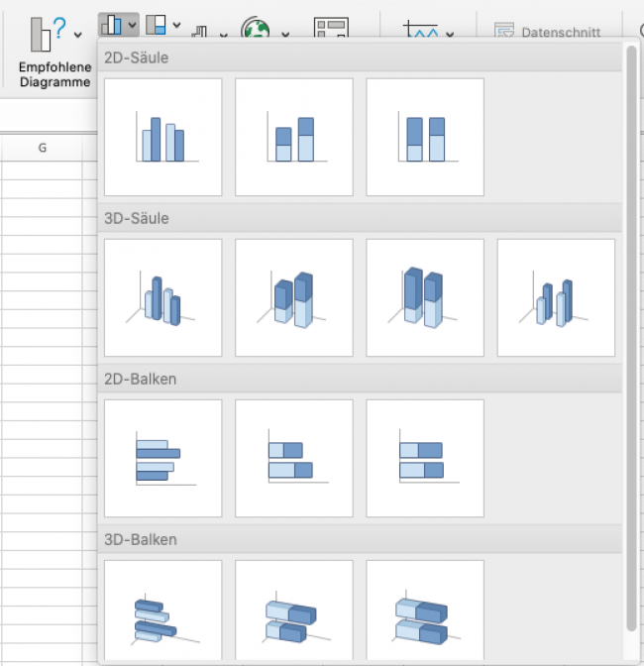Select column G header
This screenshot has width=644, height=666.
click(42, 148)
